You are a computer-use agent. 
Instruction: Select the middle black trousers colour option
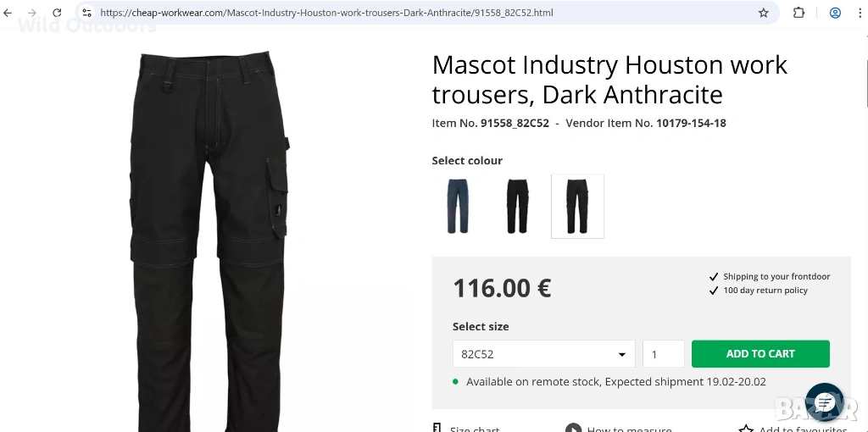point(517,206)
